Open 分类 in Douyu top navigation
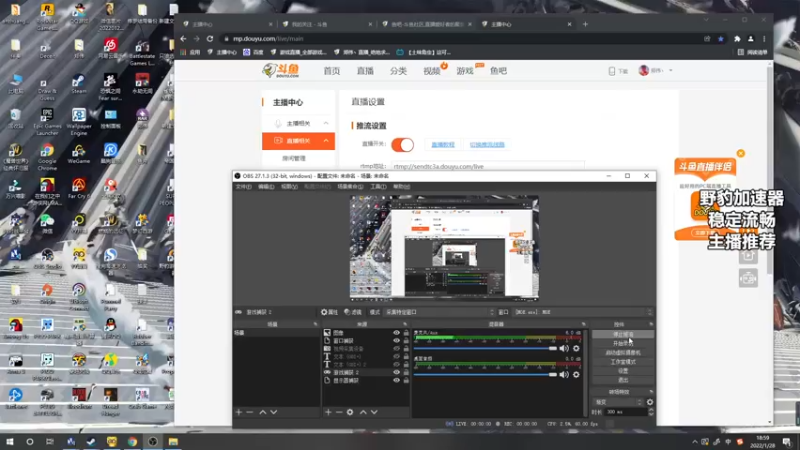Viewport: 800px width, 450px height. (398, 71)
